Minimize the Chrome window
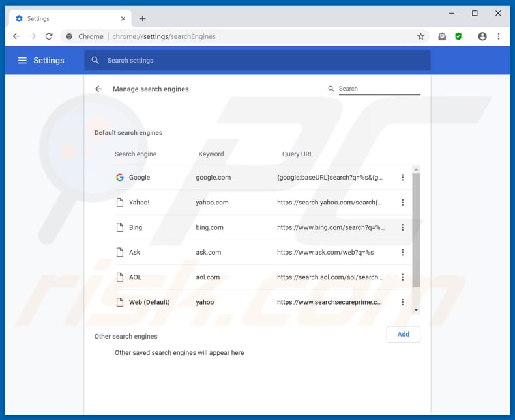Image resolution: width=515 pixels, height=420 pixels. (452, 14)
